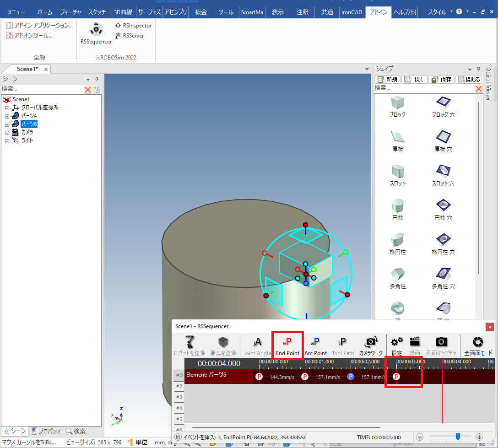Switch to the プロパティ bottom tab
This screenshot has width=498, height=448.
[46, 431]
